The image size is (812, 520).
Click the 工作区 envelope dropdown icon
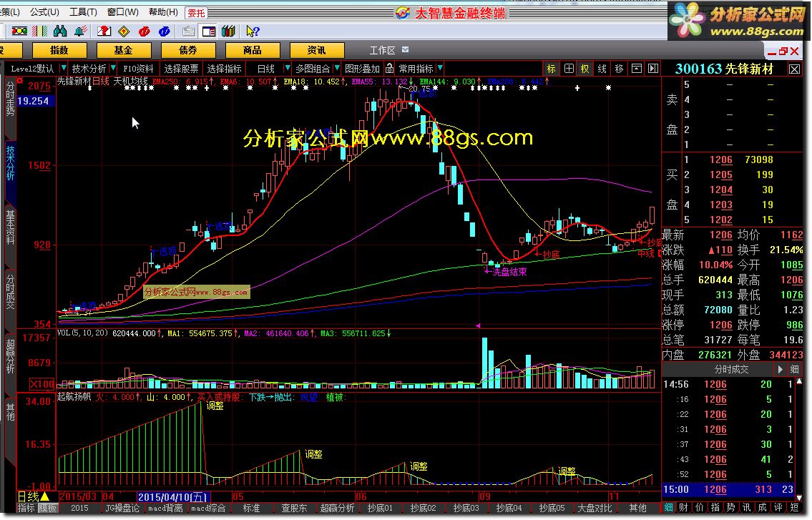tap(406, 50)
